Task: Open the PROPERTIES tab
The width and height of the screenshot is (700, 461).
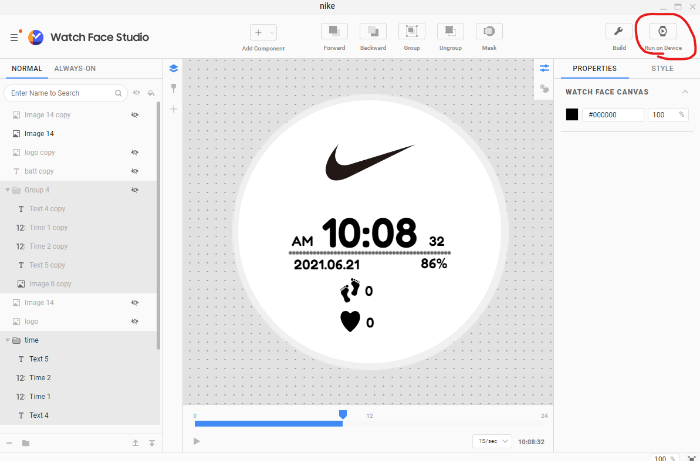Action: click(595, 68)
